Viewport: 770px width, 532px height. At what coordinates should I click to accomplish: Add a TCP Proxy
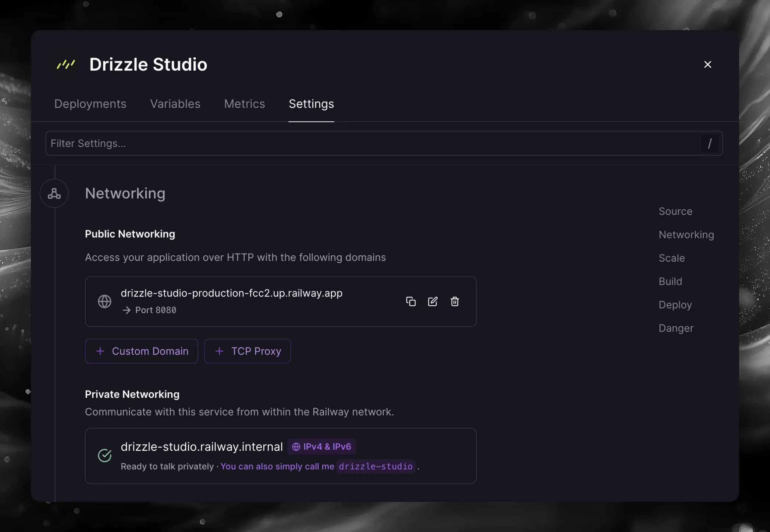click(x=247, y=351)
